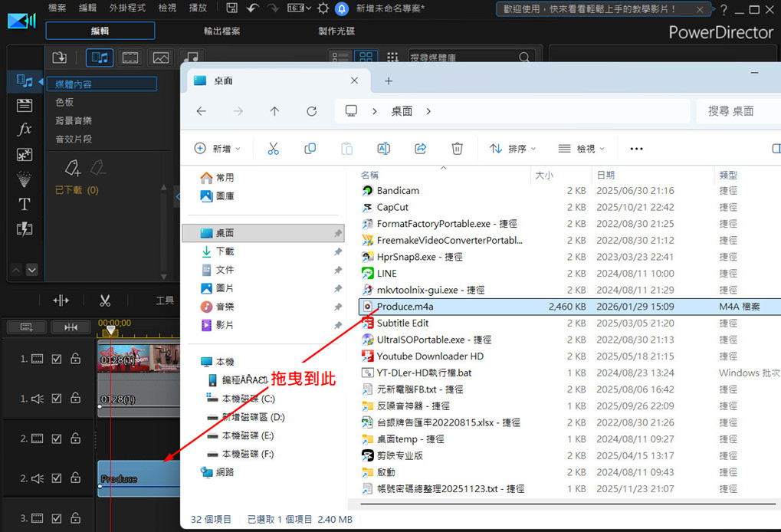Screen dimensions: 781x532
Task: Click the notification bell icon
Action: click(342, 8)
